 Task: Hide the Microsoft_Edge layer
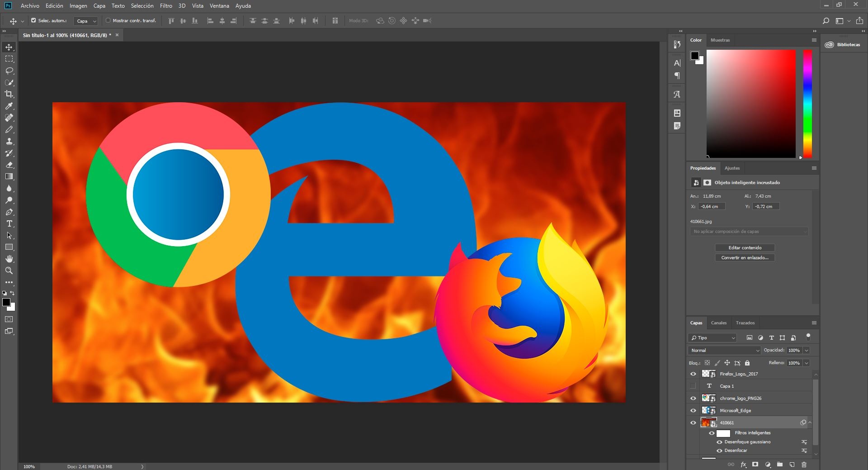[693, 410]
